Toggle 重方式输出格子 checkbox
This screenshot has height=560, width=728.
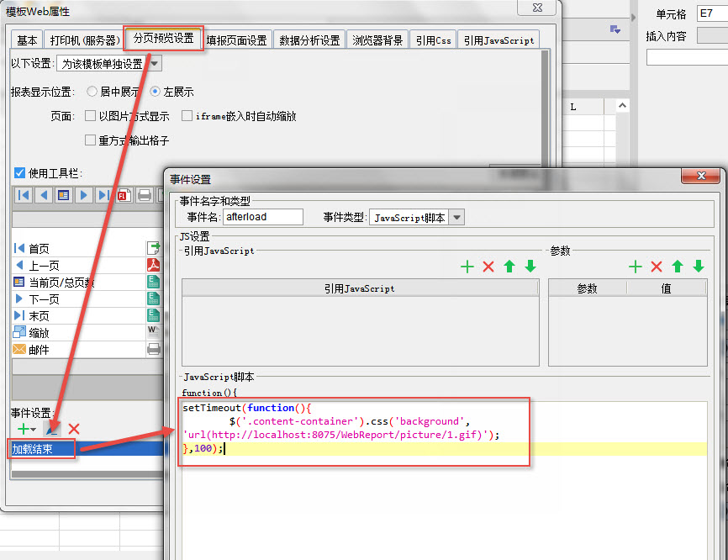pyautogui.click(x=91, y=140)
